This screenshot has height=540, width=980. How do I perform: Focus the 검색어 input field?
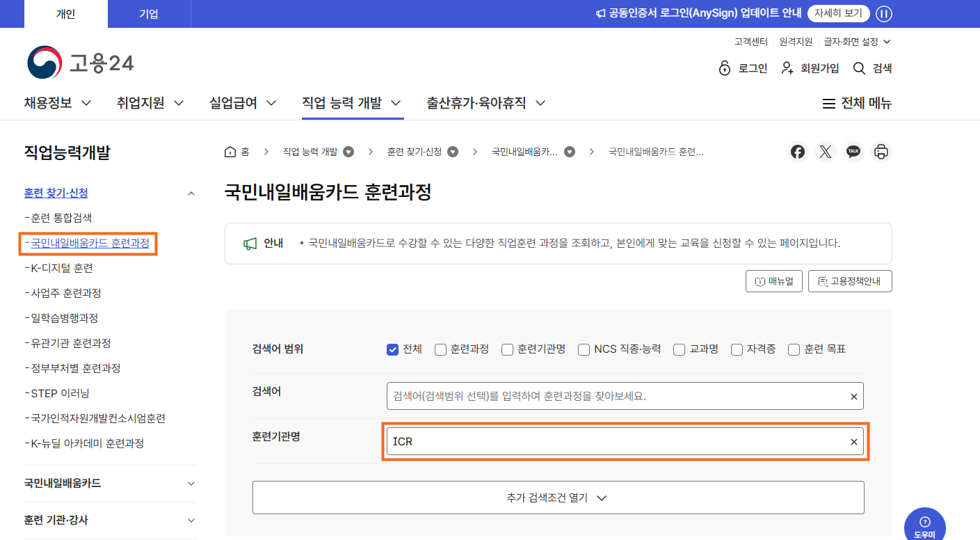[x=625, y=396]
